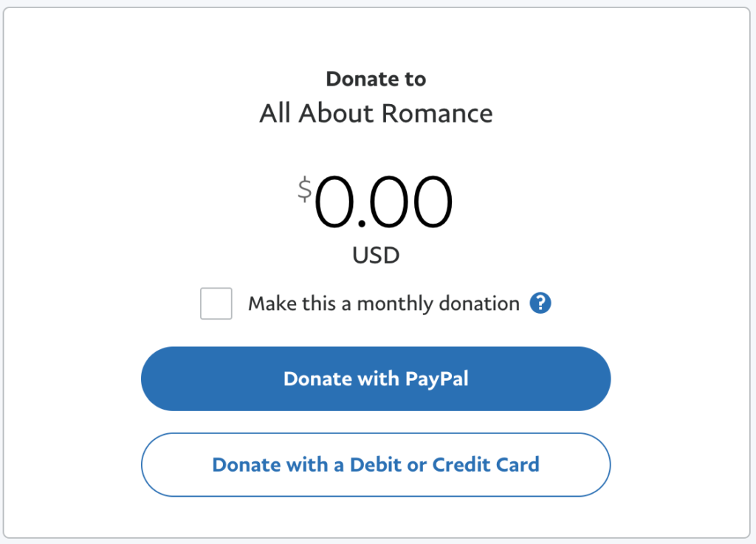The width and height of the screenshot is (756, 544).
Task: Select the All About Romance heading
Action: tap(375, 113)
